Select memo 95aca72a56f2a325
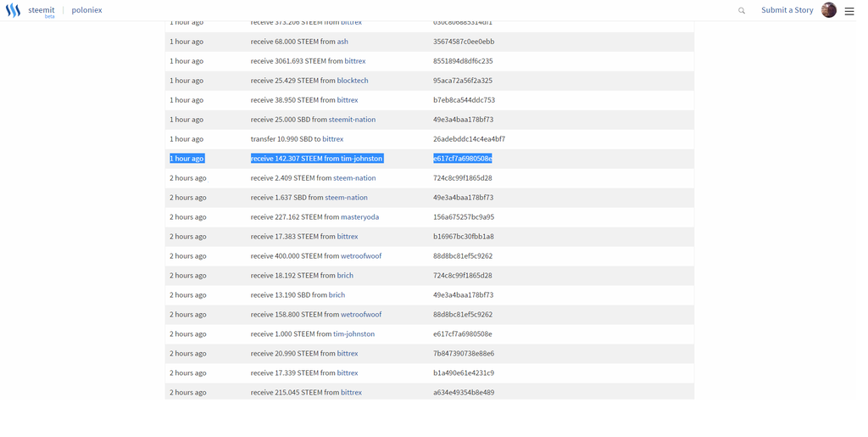 tap(463, 81)
